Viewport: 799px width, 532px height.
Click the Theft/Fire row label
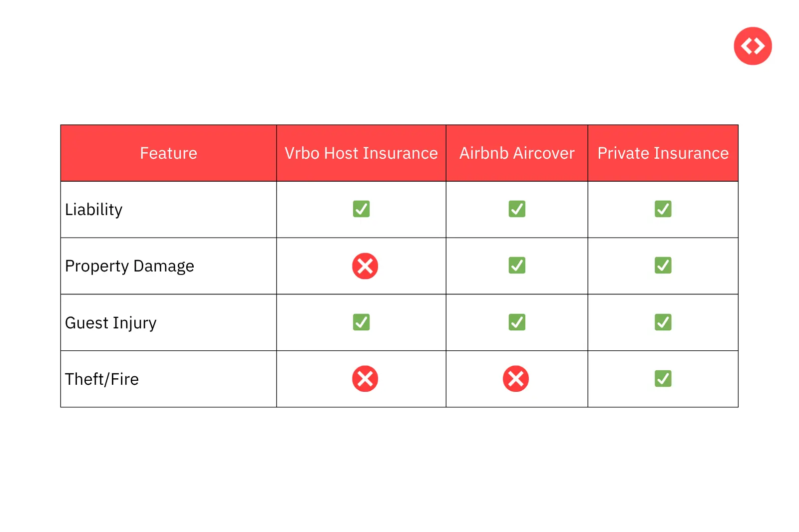[x=102, y=379]
